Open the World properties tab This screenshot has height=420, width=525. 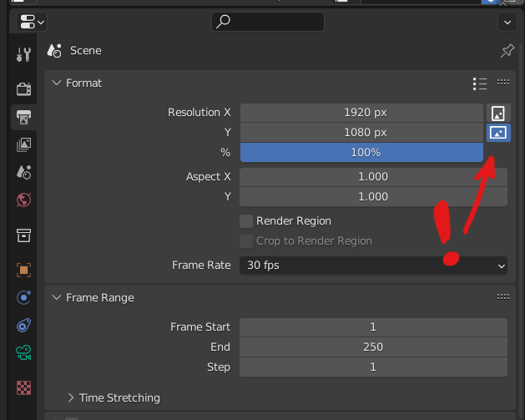pyautogui.click(x=23, y=200)
